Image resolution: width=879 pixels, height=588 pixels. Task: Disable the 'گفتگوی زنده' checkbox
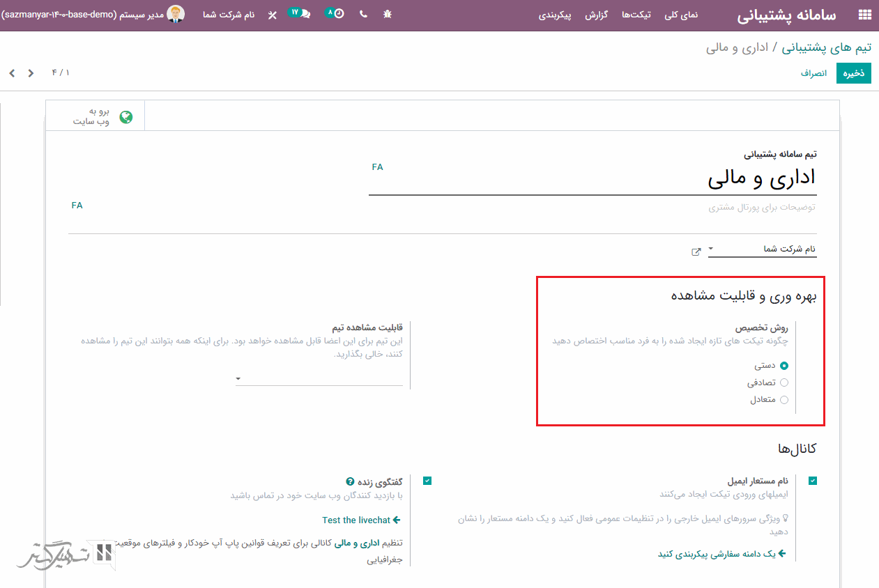427,481
